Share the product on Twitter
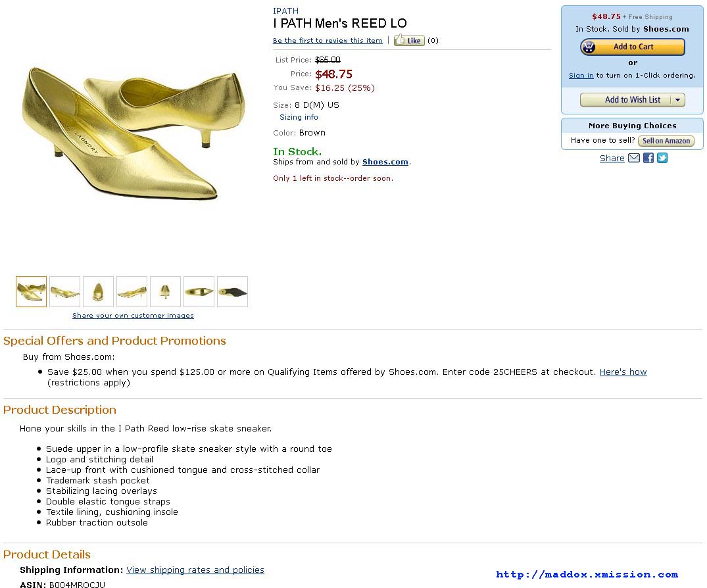The width and height of the screenshot is (707, 588). pyautogui.click(x=662, y=158)
